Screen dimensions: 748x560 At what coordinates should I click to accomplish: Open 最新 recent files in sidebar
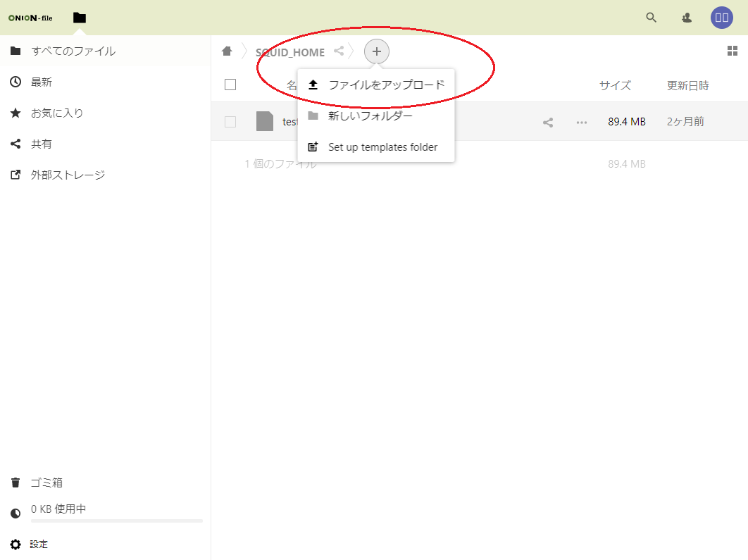point(42,82)
